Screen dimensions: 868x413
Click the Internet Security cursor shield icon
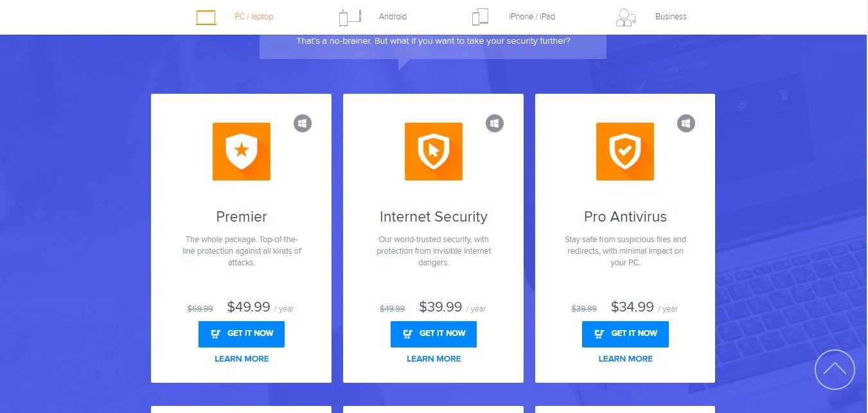tap(434, 152)
